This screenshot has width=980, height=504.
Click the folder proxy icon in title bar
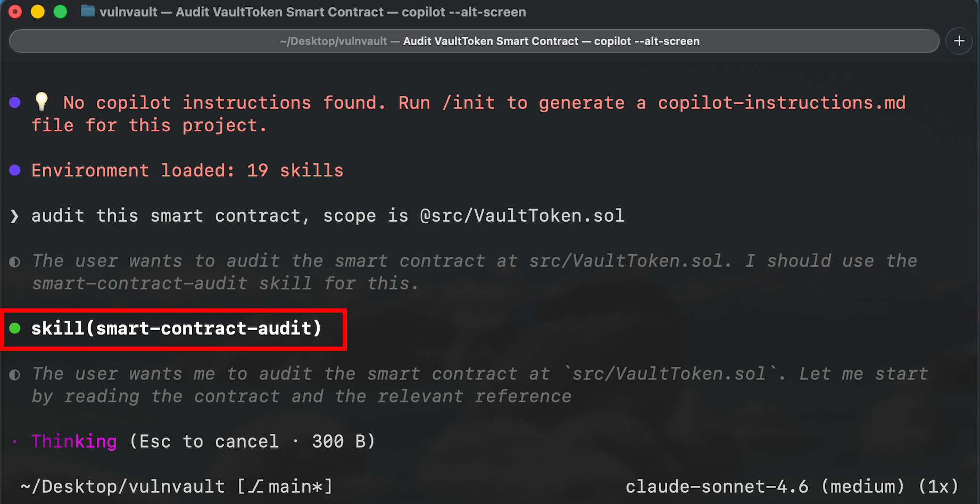[x=87, y=11]
